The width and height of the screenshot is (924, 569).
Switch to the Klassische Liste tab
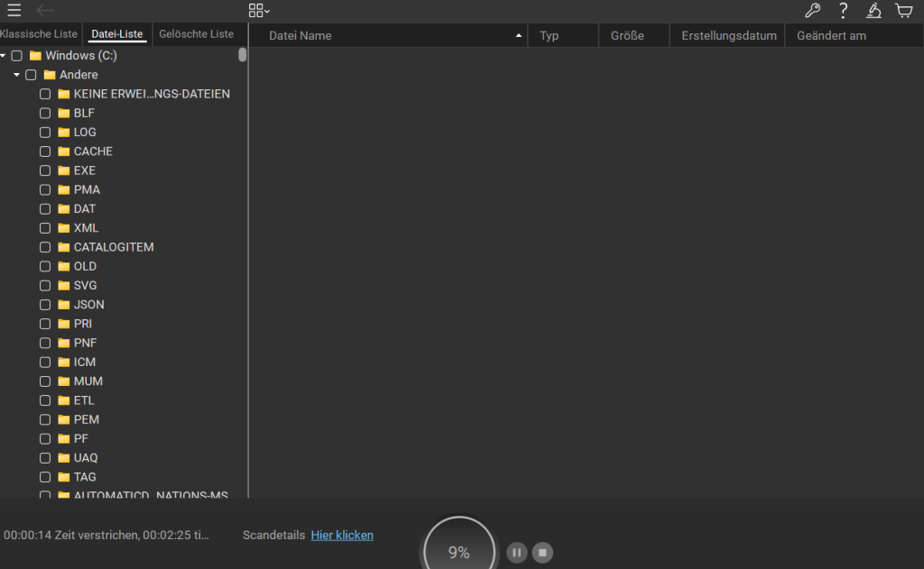pos(40,34)
